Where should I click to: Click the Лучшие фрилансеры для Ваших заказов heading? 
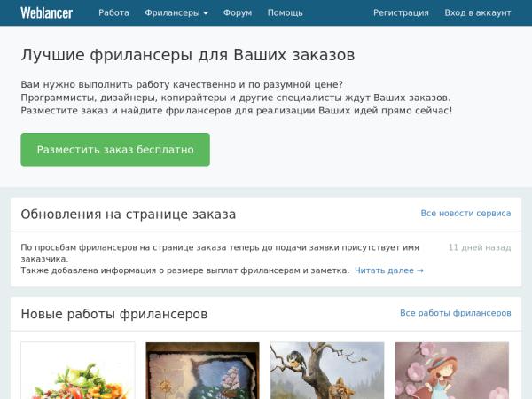click(188, 55)
